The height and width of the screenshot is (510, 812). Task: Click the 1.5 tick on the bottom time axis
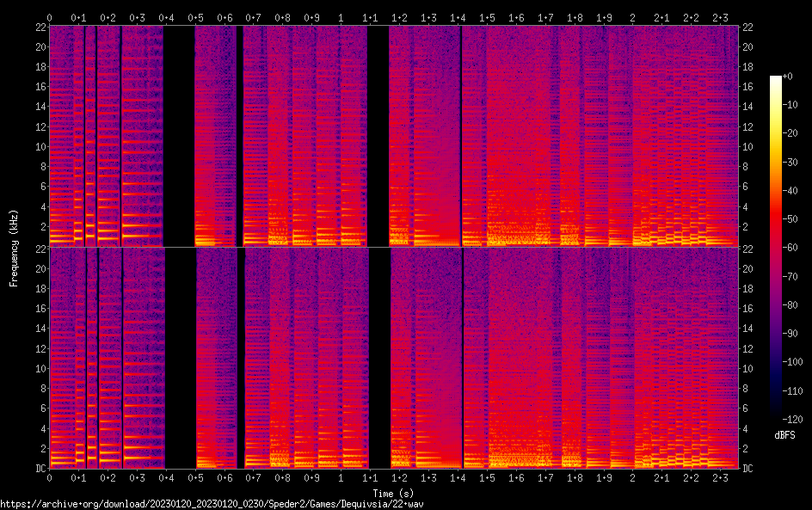coord(487,478)
